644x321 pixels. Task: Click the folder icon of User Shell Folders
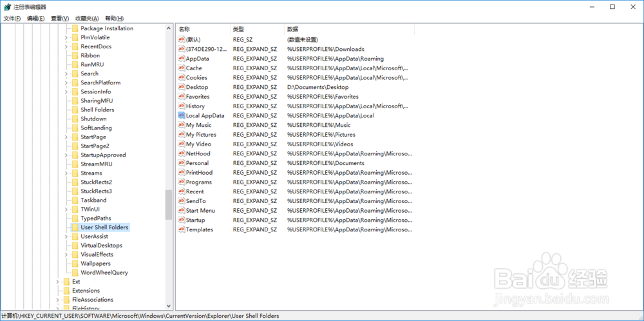[x=75, y=228]
